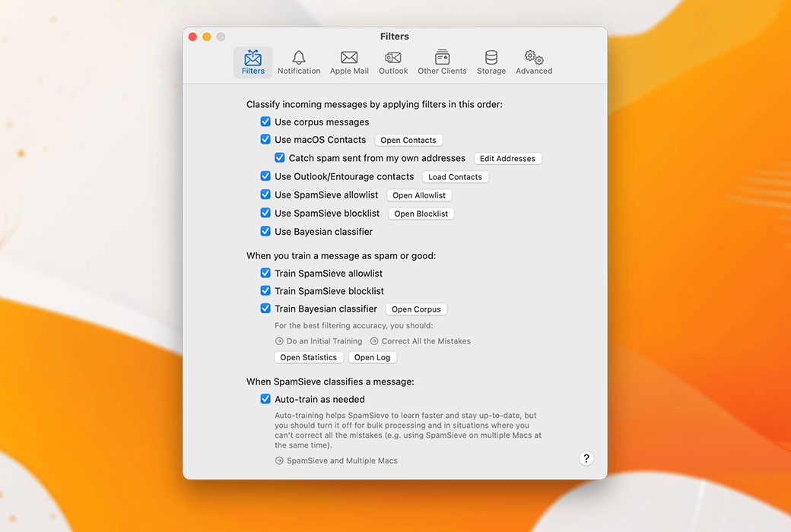Screen dimensions: 791x532
Task: Follow the Do an Initial Training link
Action: click(x=324, y=341)
